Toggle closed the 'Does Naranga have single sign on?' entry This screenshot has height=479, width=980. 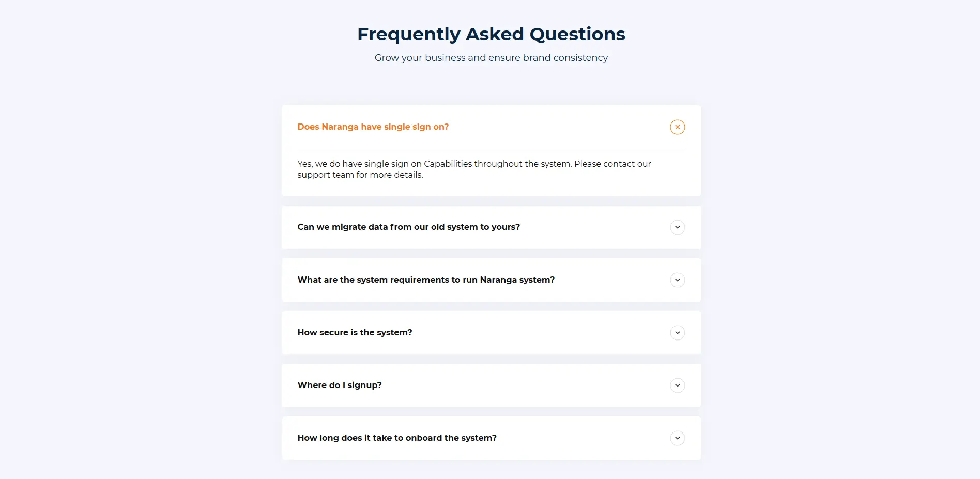[x=373, y=127]
